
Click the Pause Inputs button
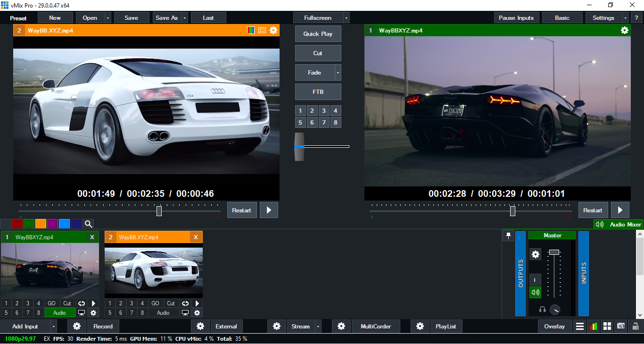click(x=516, y=18)
